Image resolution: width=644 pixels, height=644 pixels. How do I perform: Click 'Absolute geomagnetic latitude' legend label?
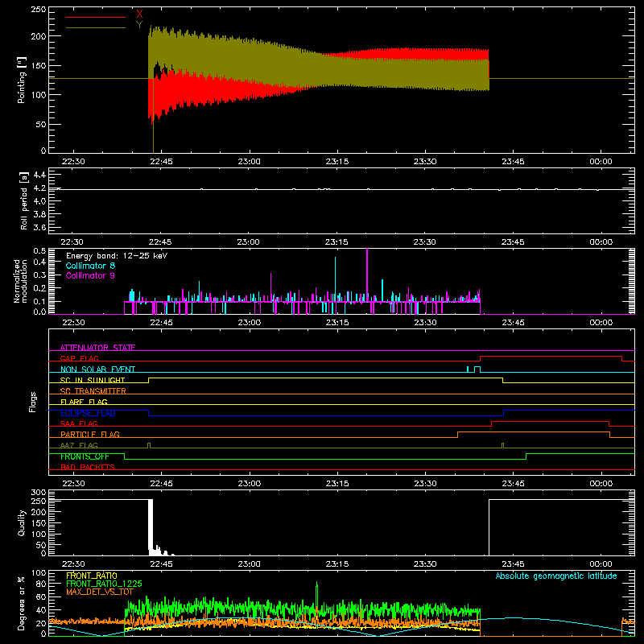[x=556, y=576]
